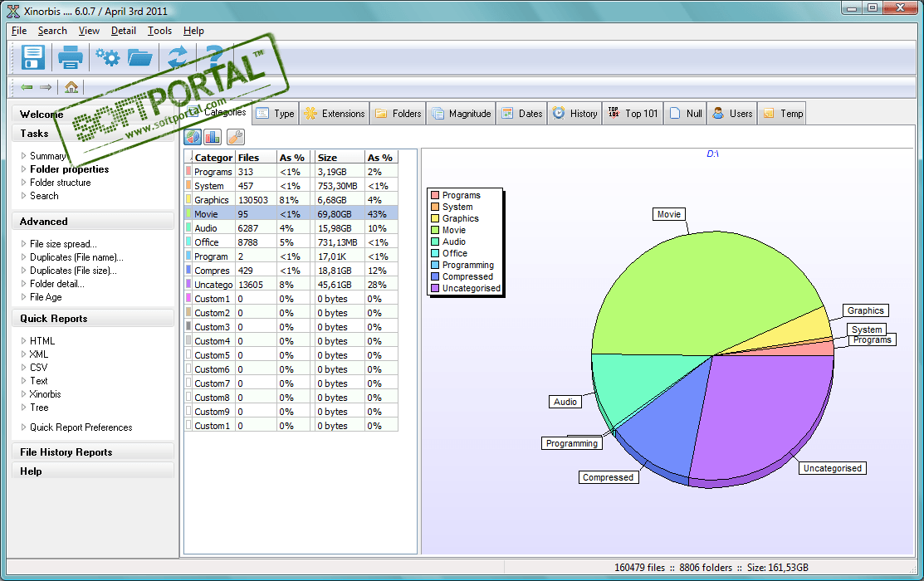Expand the Quick Report Preferences arrow
This screenshot has height=581, width=924.
[23, 427]
